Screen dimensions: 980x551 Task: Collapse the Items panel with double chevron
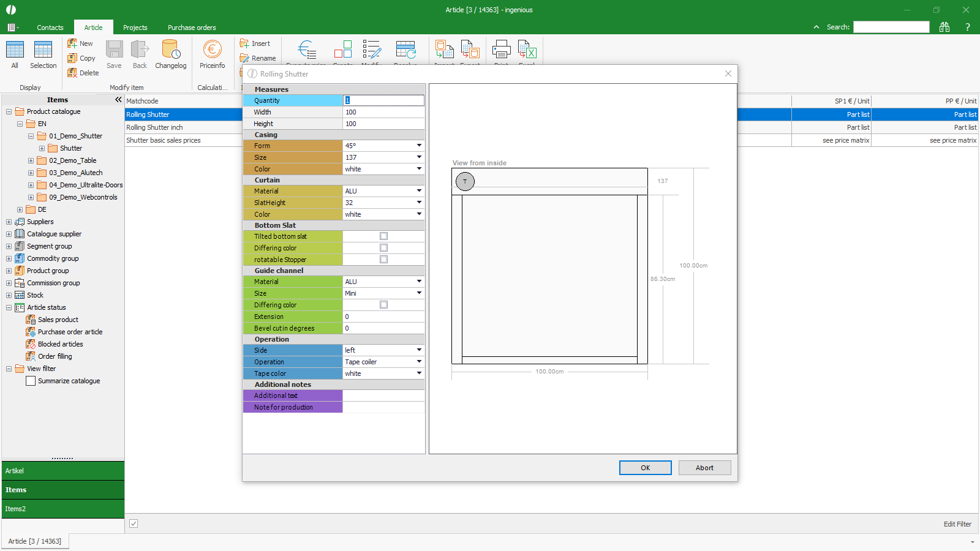[118, 100]
